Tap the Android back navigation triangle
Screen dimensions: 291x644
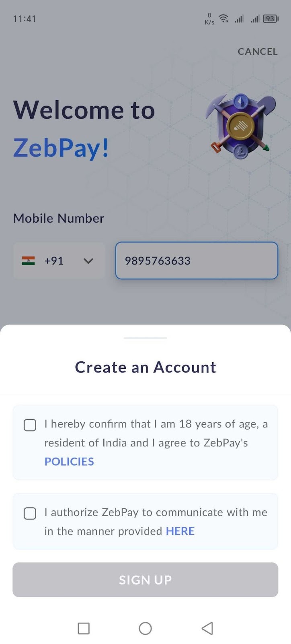tap(207, 628)
